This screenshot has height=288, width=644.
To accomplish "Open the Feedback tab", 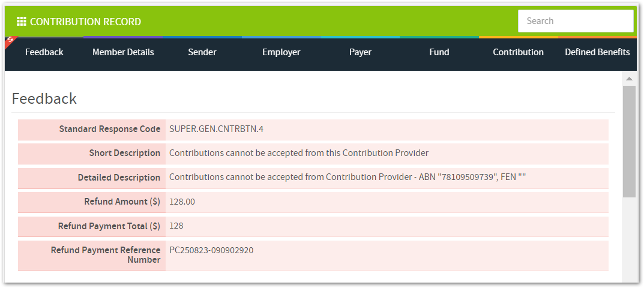I will tap(44, 52).
